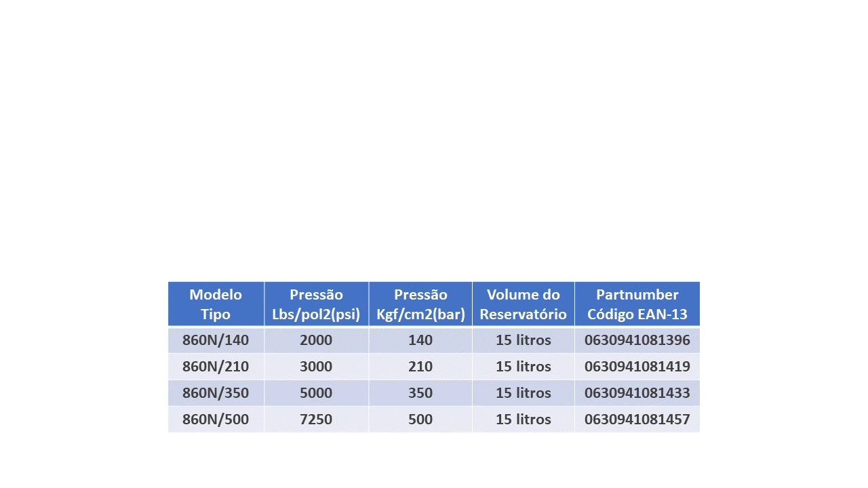Select model cell "860N/500"

(x=216, y=420)
